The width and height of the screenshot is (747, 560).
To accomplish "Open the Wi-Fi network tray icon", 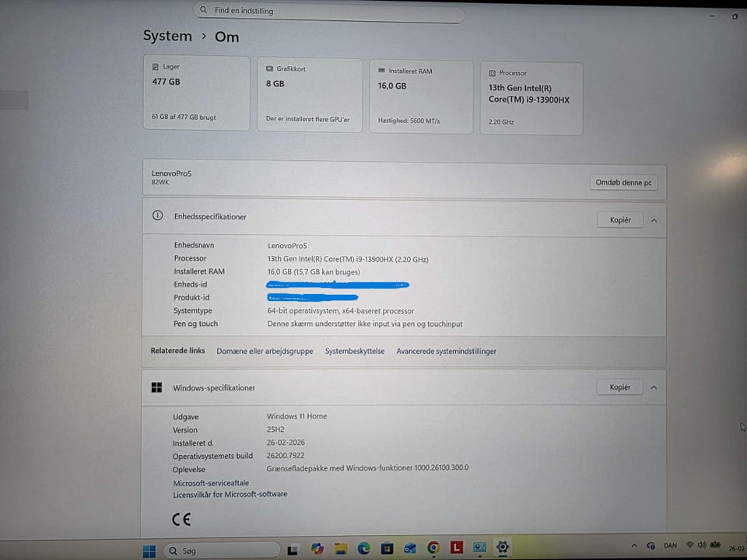I will pyautogui.click(x=689, y=545).
